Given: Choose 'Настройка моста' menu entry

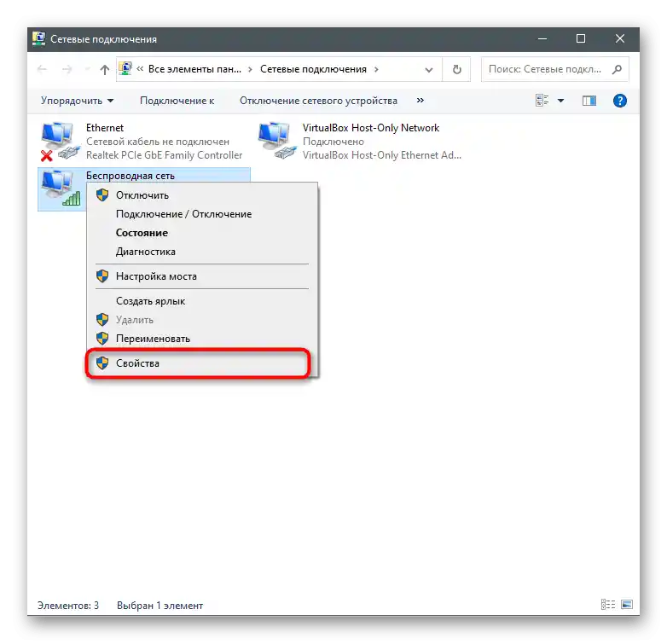Looking at the screenshot, I should [202, 276].
